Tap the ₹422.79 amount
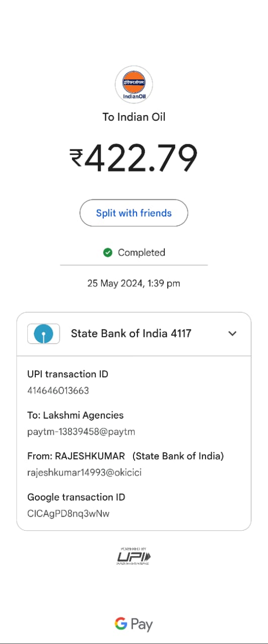This screenshot has width=268, height=644. (134, 157)
